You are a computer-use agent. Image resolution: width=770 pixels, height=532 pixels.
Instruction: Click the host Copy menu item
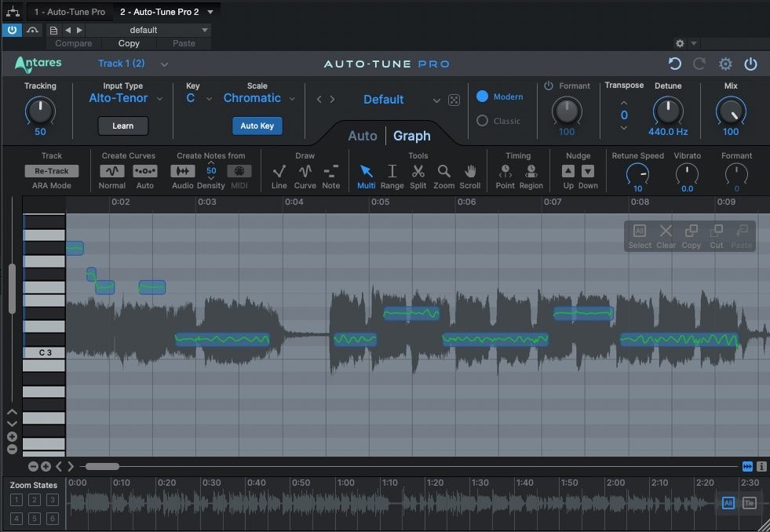pos(129,43)
